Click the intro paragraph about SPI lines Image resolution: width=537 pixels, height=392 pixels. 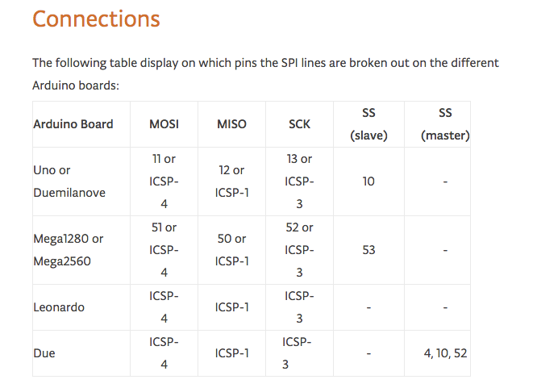(x=265, y=74)
